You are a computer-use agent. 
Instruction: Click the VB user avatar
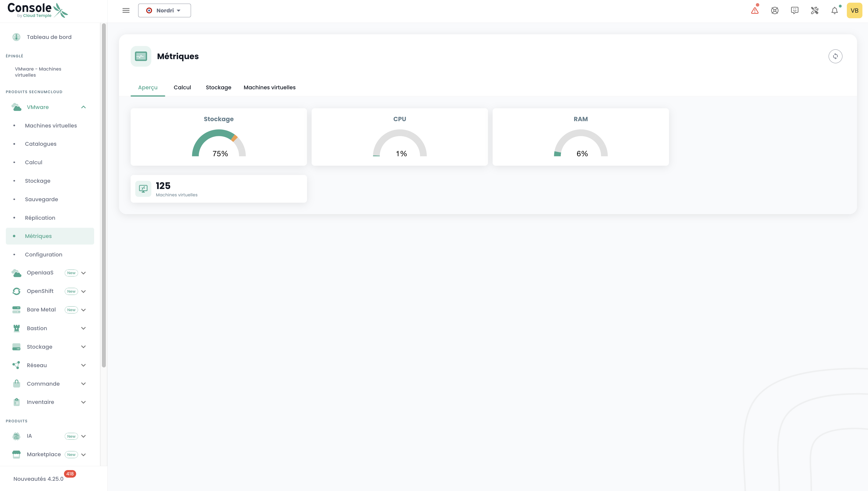[854, 11]
